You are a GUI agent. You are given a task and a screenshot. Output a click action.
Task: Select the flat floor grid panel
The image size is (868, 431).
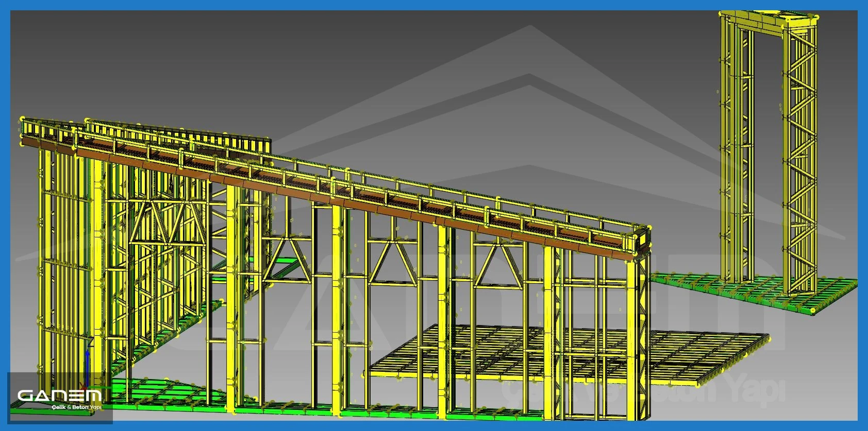567,355
